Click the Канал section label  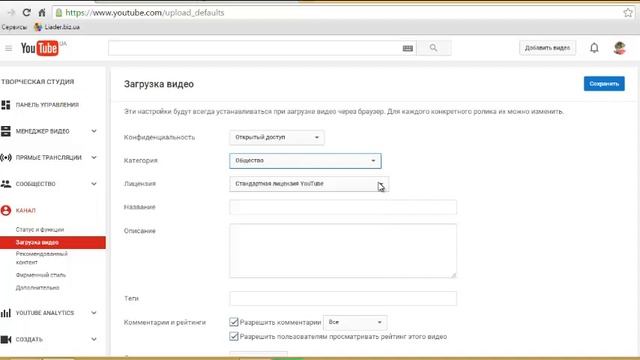[25, 210]
